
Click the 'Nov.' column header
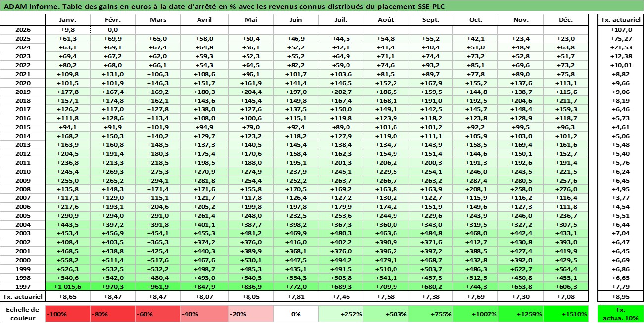(x=521, y=20)
